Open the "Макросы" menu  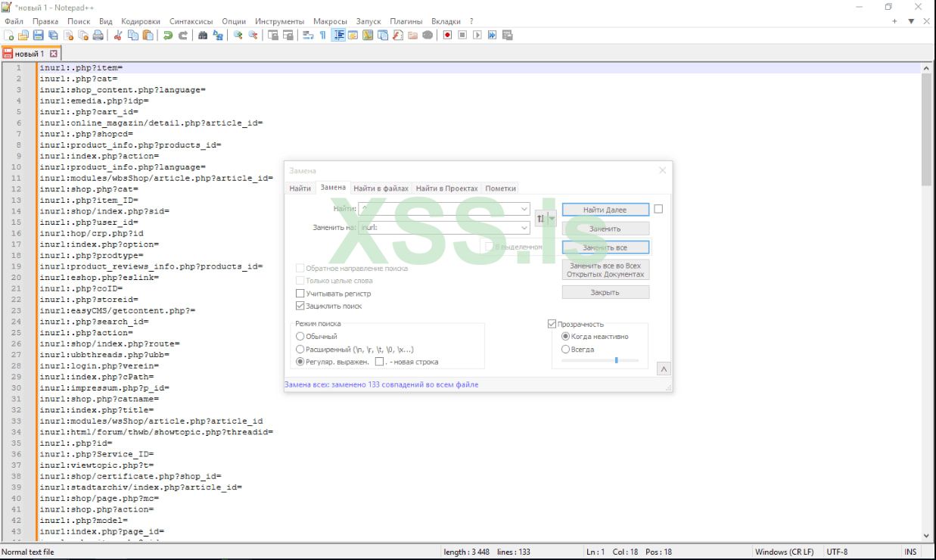331,21
